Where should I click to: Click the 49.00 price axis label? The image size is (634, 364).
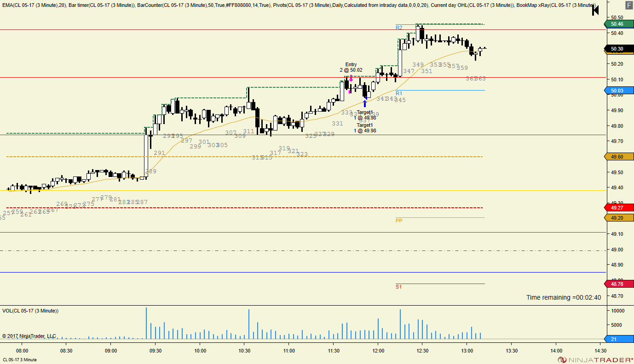pos(617,250)
